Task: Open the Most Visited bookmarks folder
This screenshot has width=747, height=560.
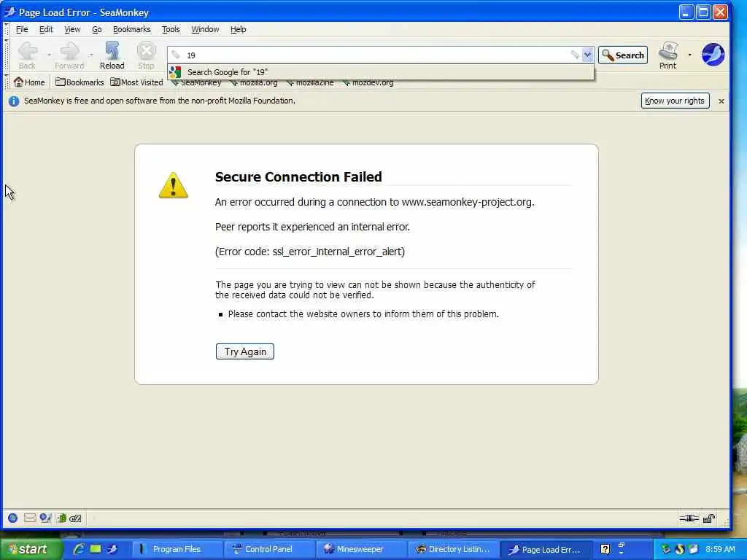Action: [136, 82]
